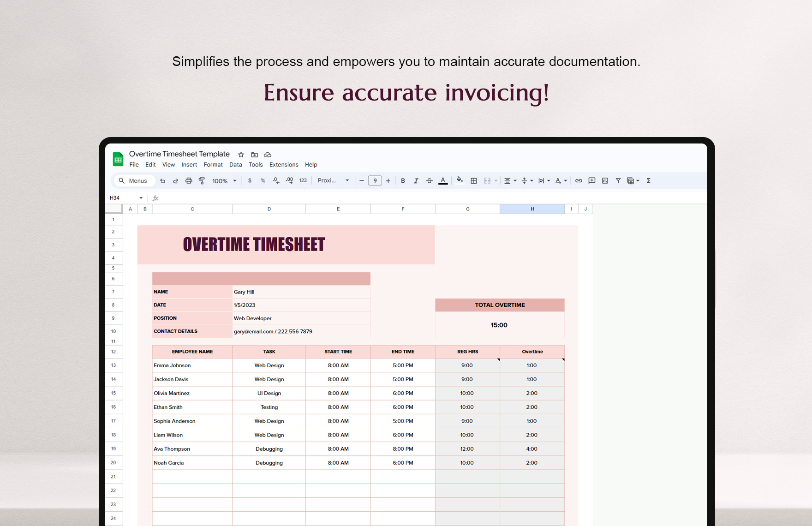Format selection as percent
Screen dimensions: 812x526
[263, 180]
